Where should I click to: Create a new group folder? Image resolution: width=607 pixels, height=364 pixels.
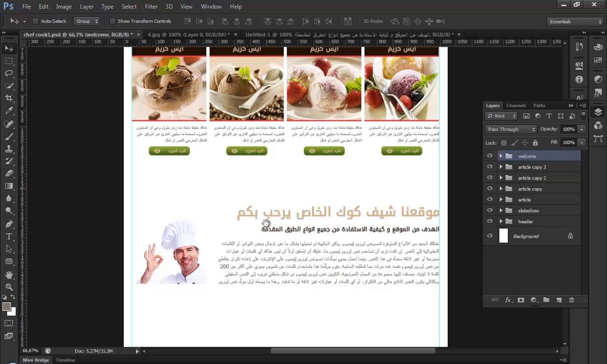(546, 300)
